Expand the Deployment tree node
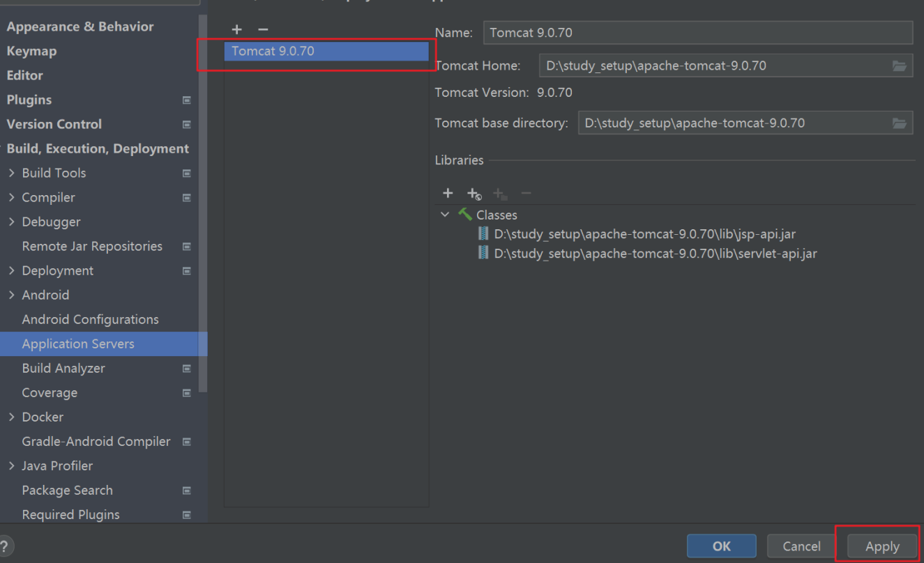Image resolution: width=924 pixels, height=563 pixels. tap(11, 270)
